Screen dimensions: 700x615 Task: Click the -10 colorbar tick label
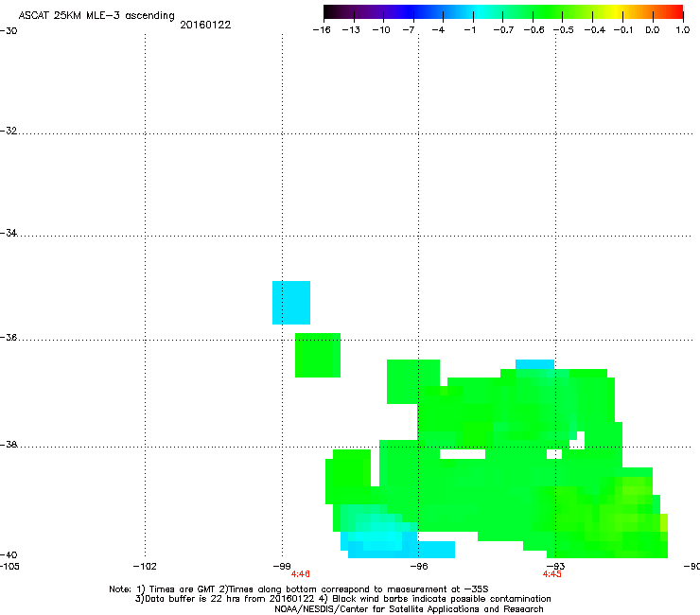pyautogui.click(x=381, y=30)
